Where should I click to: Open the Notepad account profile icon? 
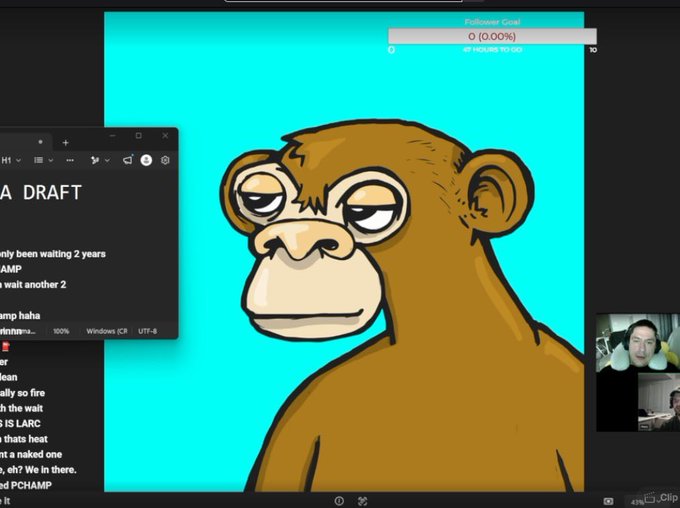(147, 161)
